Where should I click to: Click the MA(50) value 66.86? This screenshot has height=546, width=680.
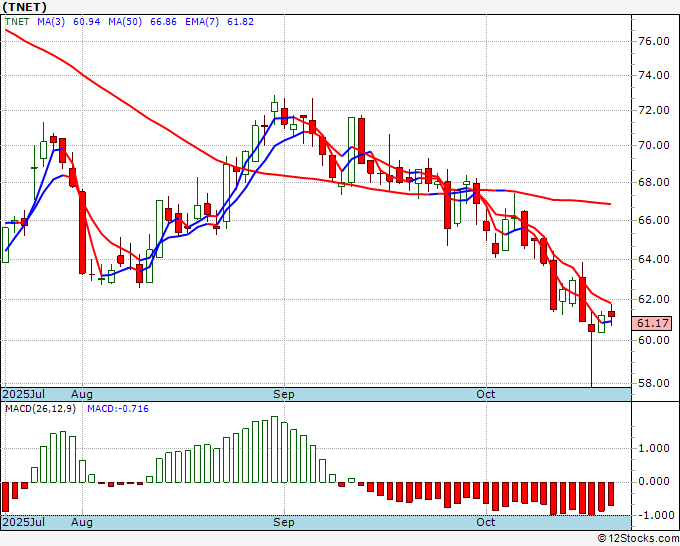[x=163, y=22]
